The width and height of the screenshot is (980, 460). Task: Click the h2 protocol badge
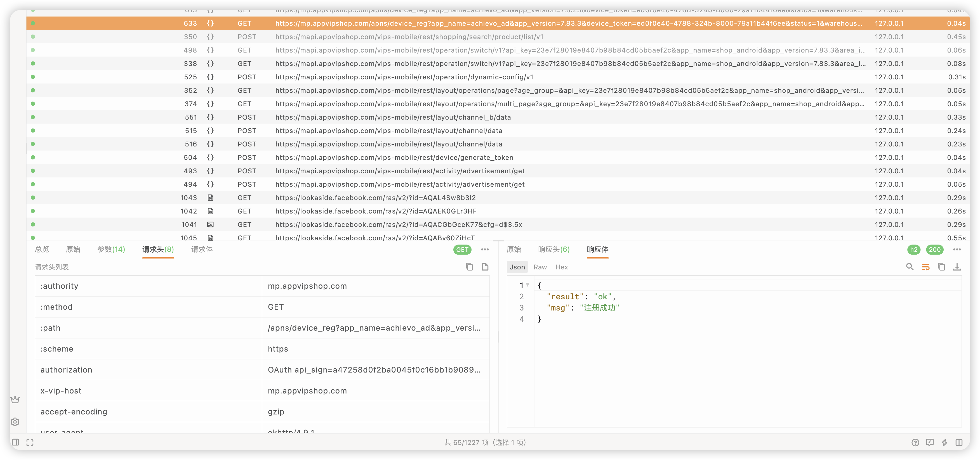coord(914,249)
